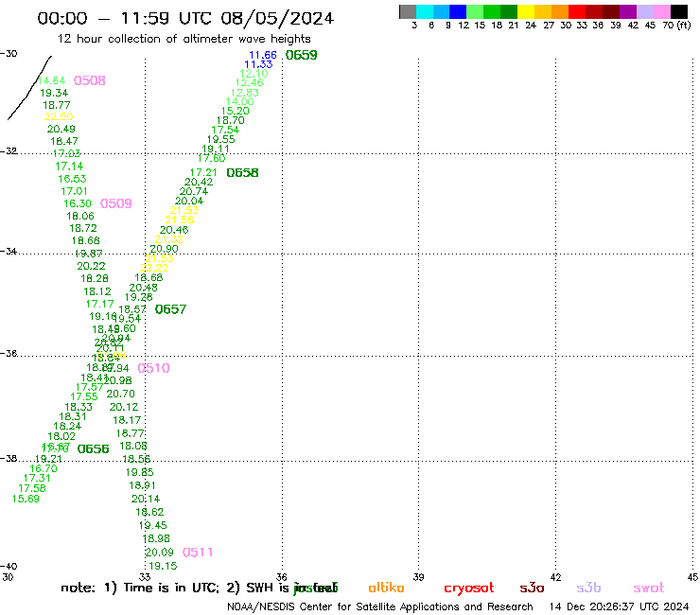700x615 pixels.
Task: Select the 20.49 wave height
Action: coord(61,129)
